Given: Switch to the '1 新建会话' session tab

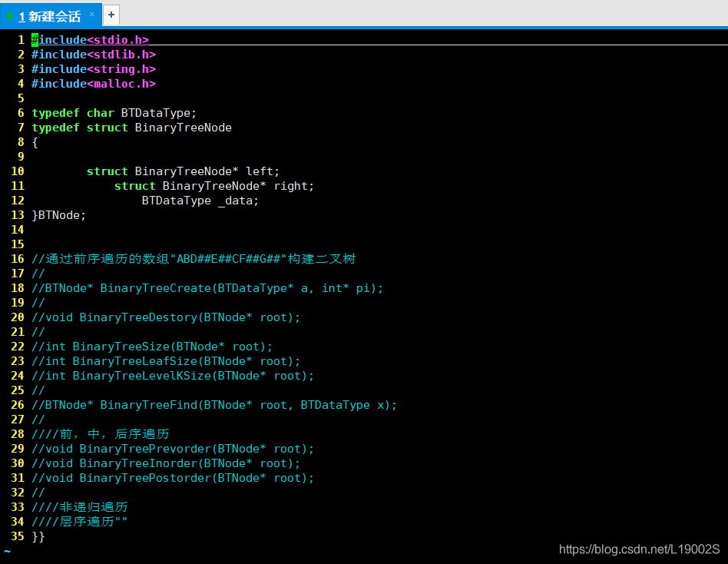Looking at the screenshot, I should pos(50,16).
